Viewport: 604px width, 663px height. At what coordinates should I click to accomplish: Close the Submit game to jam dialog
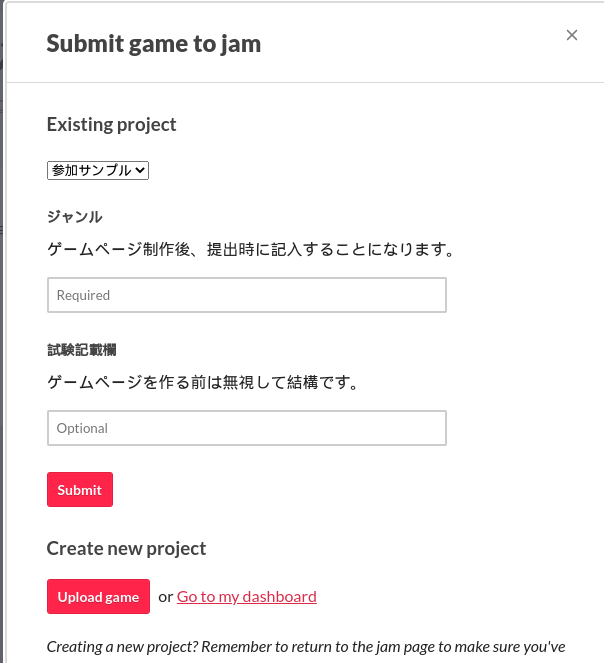click(572, 35)
